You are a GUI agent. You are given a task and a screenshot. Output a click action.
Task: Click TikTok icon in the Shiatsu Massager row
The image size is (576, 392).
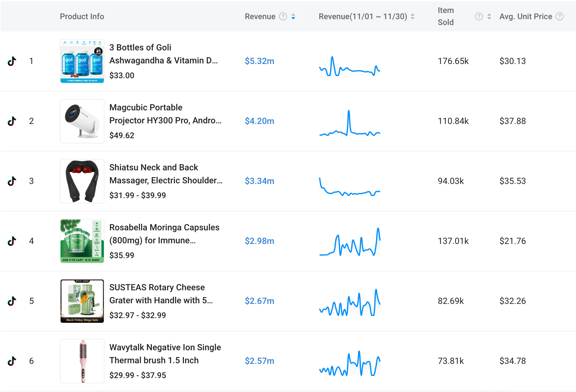click(x=12, y=181)
